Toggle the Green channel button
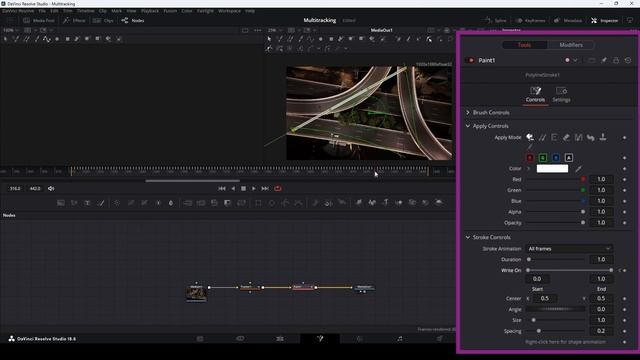 click(543, 158)
